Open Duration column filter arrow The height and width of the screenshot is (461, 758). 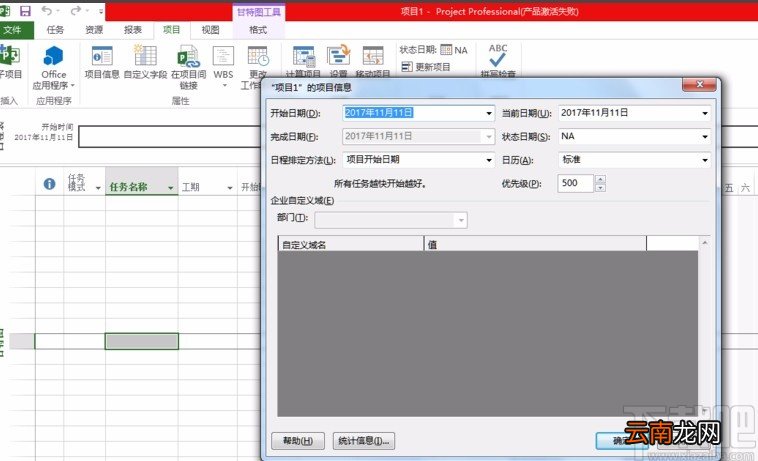[230, 188]
